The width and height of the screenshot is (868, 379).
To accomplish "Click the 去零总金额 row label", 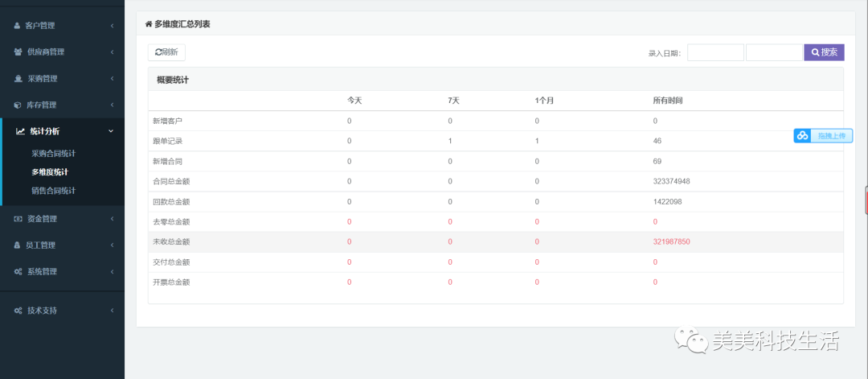I will (171, 221).
